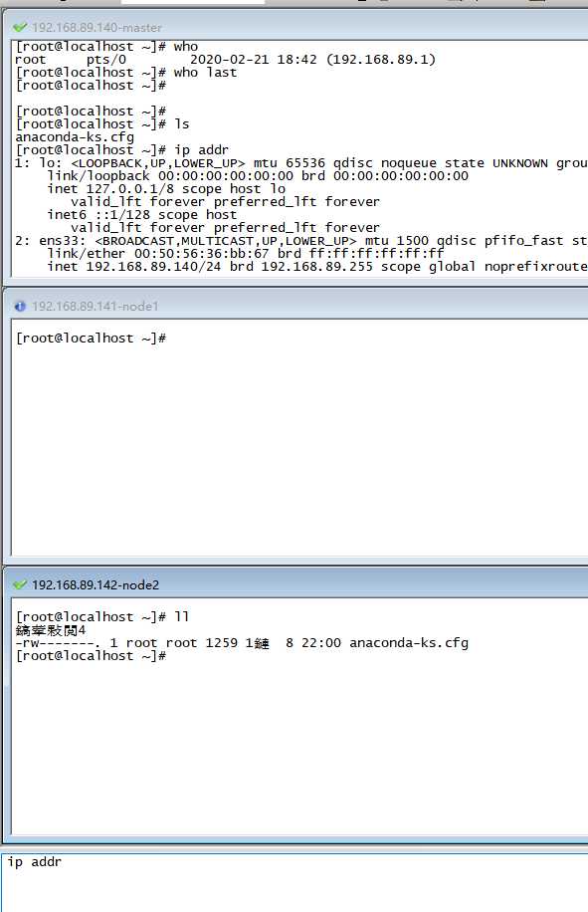Activate the 192.168.89.140-master session title
This screenshot has width=588, height=912.
pyautogui.click(x=97, y=27)
